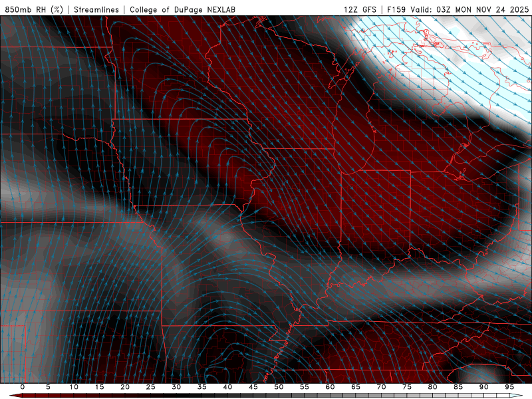Image resolution: width=532 pixels, height=399 pixels.
Task: Click the "12Z GFS" model run label
Action: tap(360, 9)
